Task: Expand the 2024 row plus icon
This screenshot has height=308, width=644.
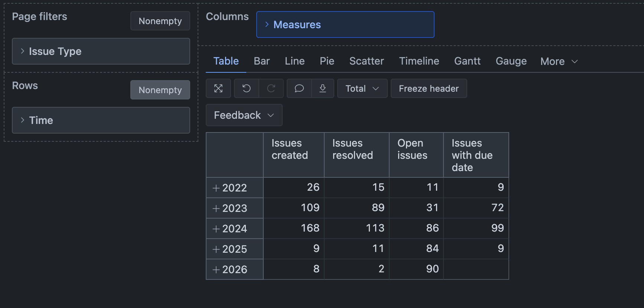Action: (x=216, y=229)
